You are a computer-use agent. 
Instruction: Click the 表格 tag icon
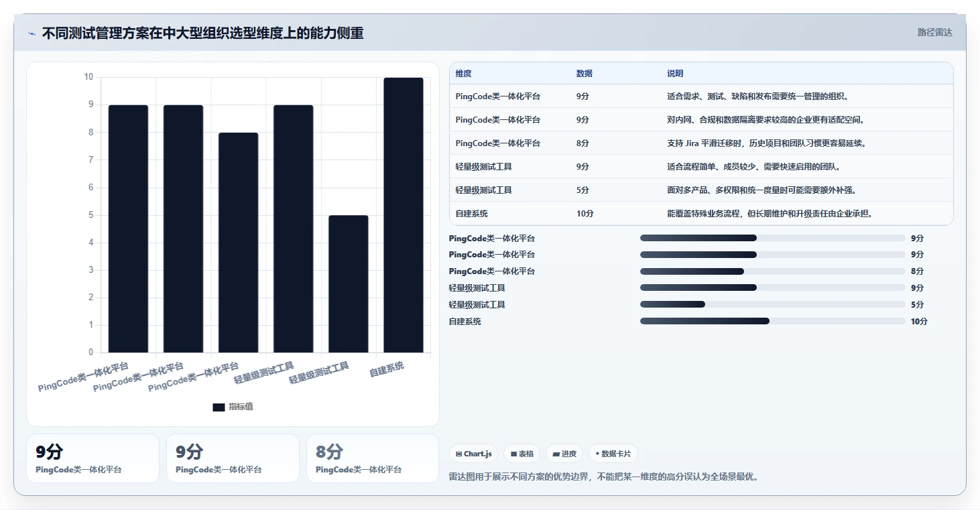513,454
